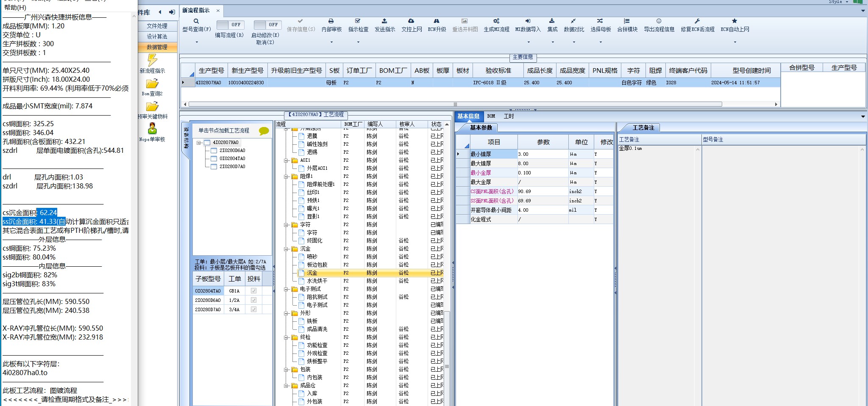Collapse the 4I02807HA0 tree root node

pyautogui.click(x=199, y=143)
